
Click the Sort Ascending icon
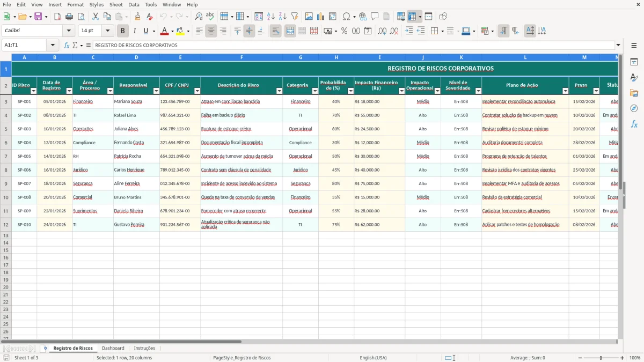[270, 17]
